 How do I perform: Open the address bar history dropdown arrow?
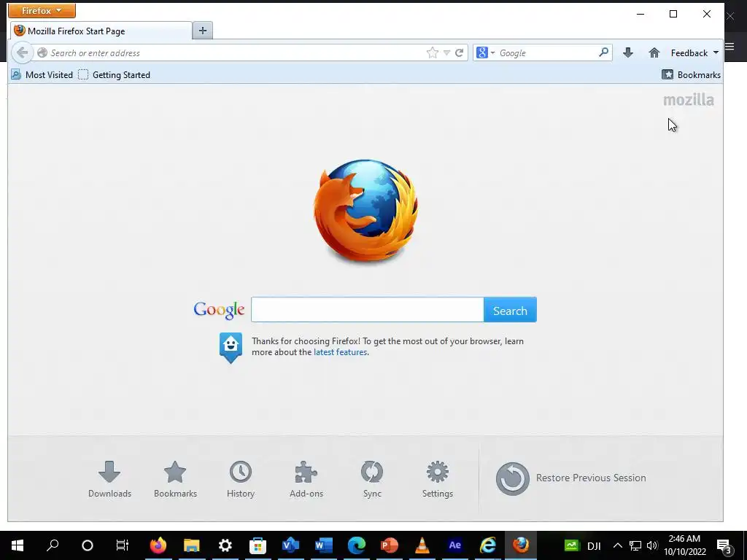tap(446, 52)
